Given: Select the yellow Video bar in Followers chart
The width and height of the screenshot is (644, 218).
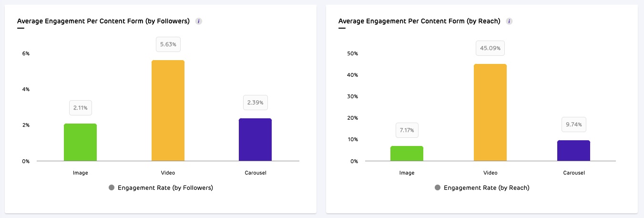Looking at the screenshot, I should tap(168, 111).
